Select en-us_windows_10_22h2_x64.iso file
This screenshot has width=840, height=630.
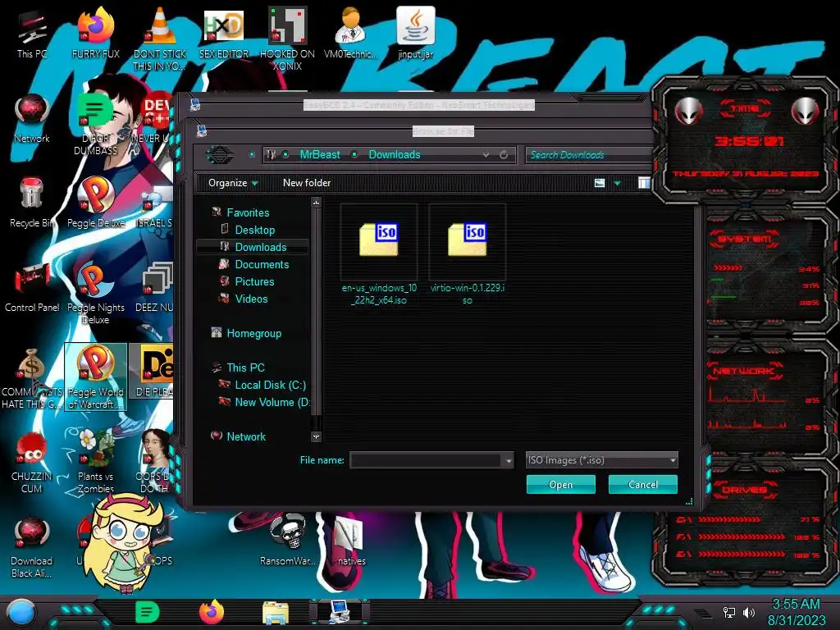(x=379, y=255)
